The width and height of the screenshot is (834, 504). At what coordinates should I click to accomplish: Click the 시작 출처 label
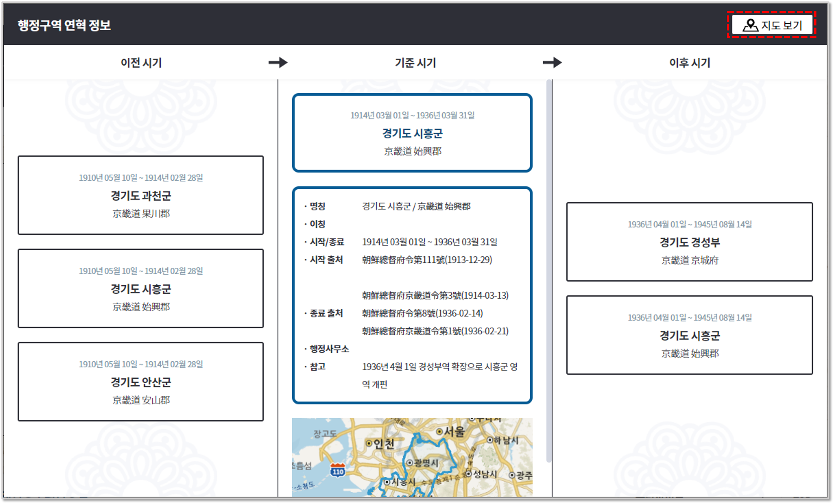pos(326,260)
